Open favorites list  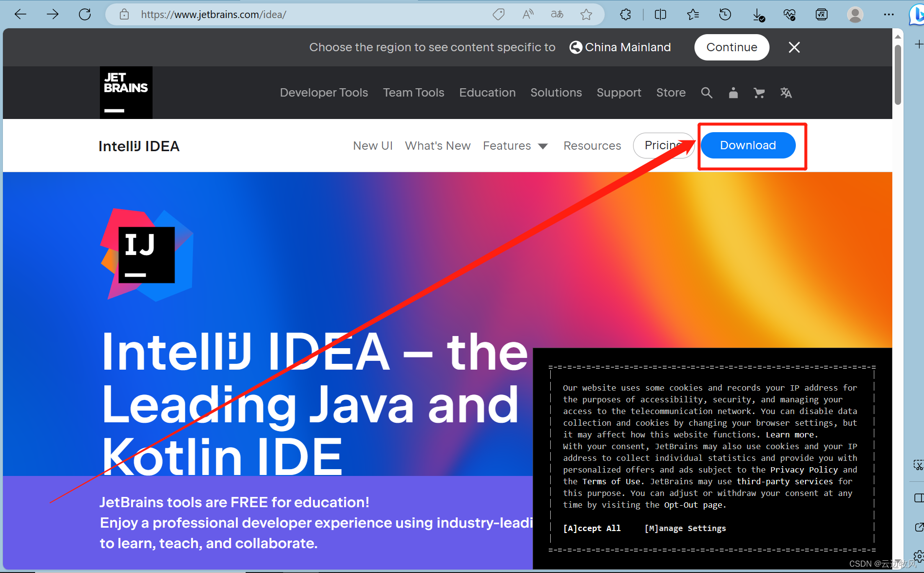coord(693,15)
